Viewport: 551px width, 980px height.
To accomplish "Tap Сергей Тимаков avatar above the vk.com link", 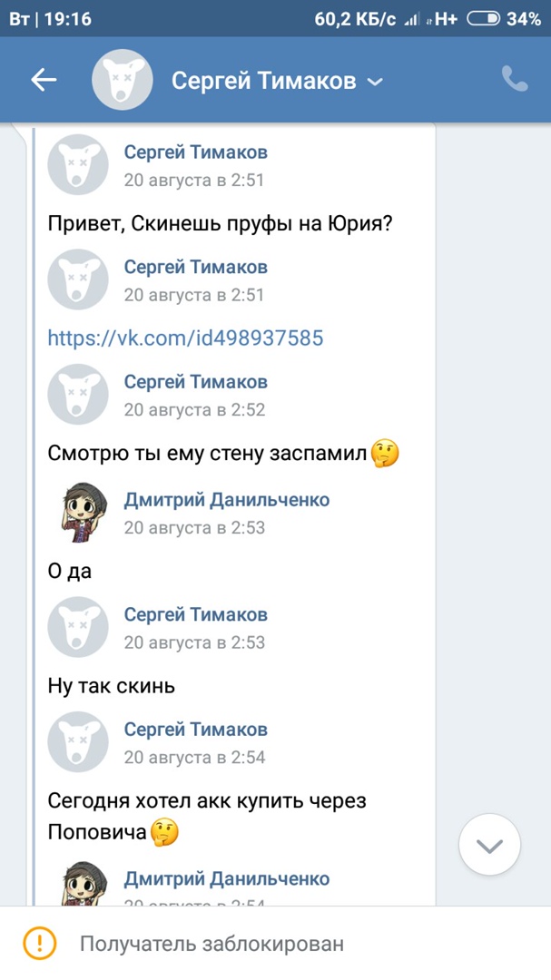I will click(78, 279).
